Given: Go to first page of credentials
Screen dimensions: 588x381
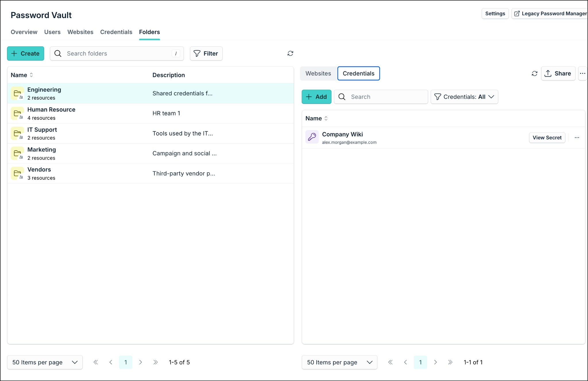Looking at the screenshot, I should coord(390,362).
